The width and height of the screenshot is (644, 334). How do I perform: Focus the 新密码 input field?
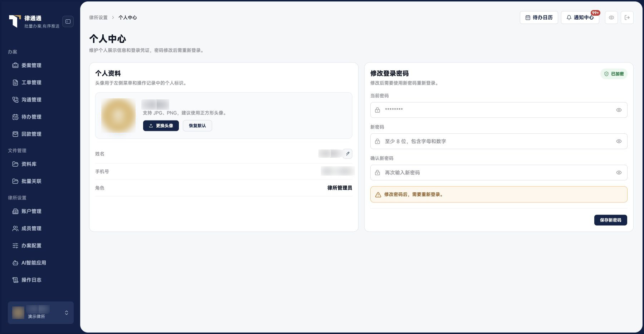[x=499, y=141]
